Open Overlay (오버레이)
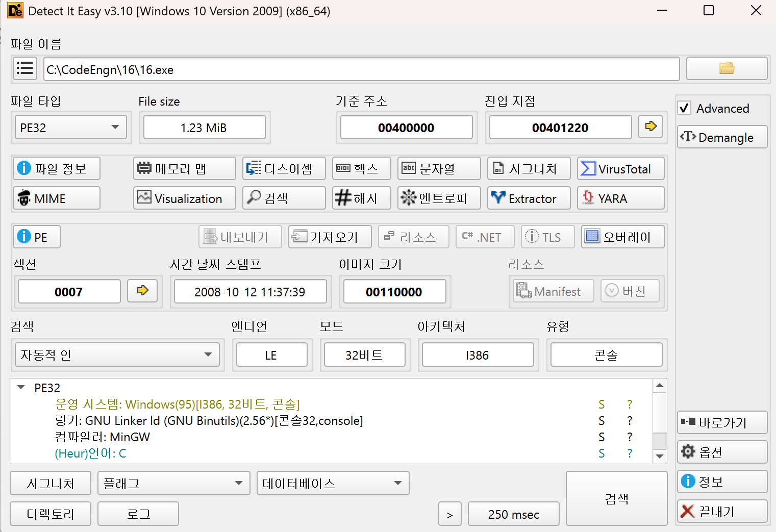776x532 pixels. tap(623, 237)
